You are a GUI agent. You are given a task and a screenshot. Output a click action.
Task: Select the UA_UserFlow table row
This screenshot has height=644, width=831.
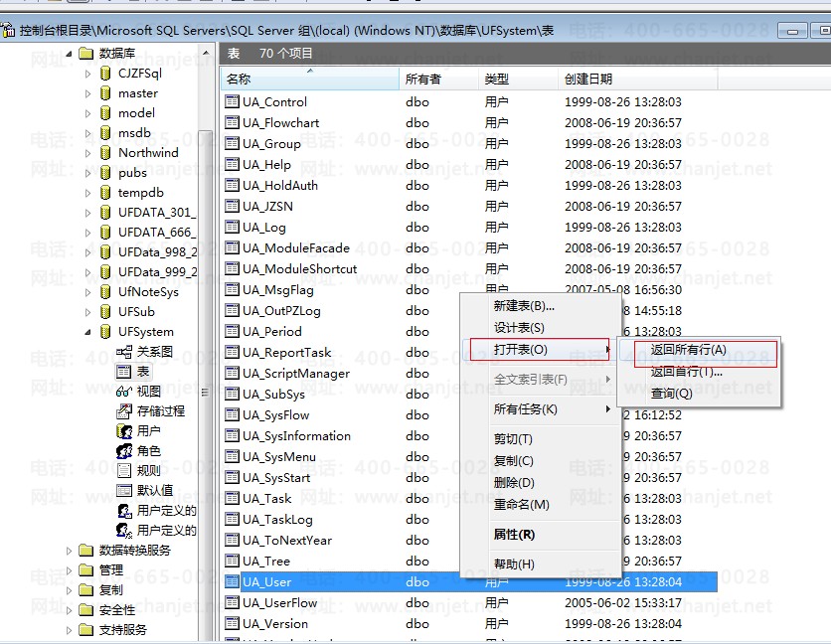point(469,602)
